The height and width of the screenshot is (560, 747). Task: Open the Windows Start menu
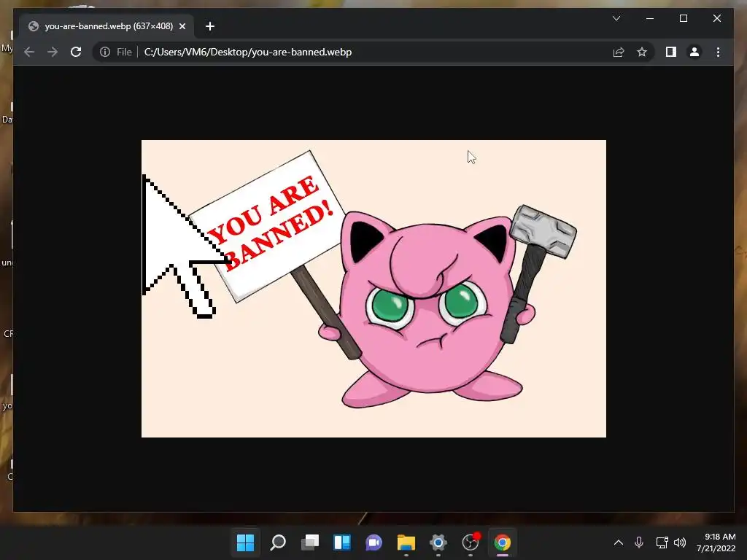tap(245, 542)
